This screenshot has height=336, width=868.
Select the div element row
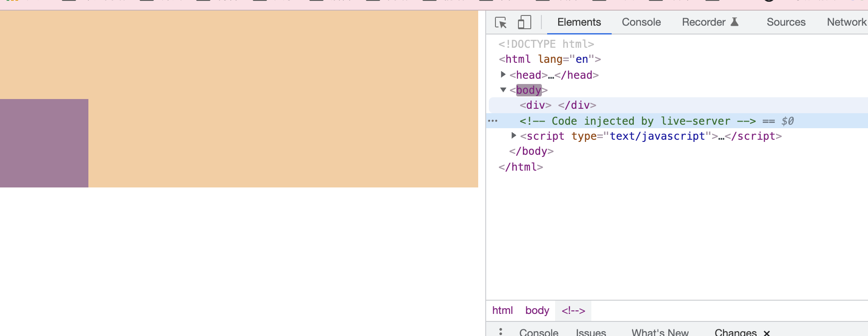tap(678, 105)
